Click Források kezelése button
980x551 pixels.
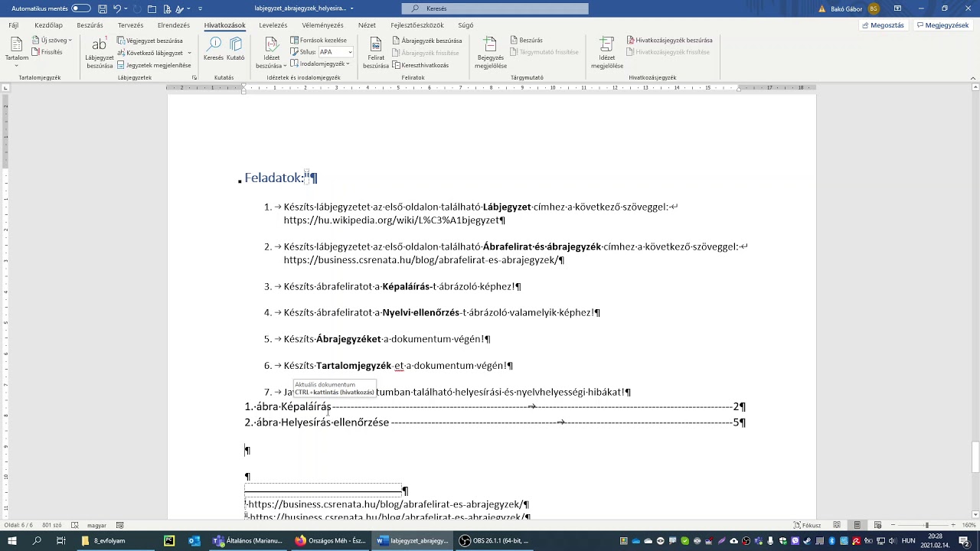coord(318,40)
